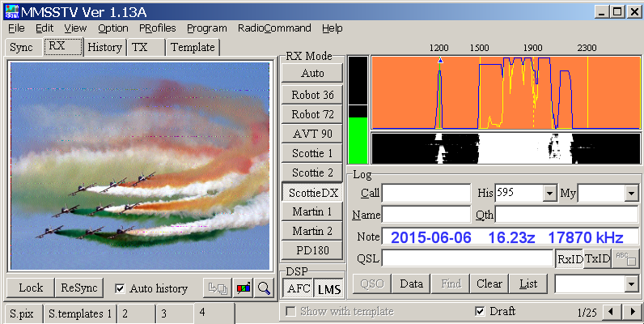This screenshot has height=324, width=644.
Task: Click the Call input field
Action: point(426,194)
